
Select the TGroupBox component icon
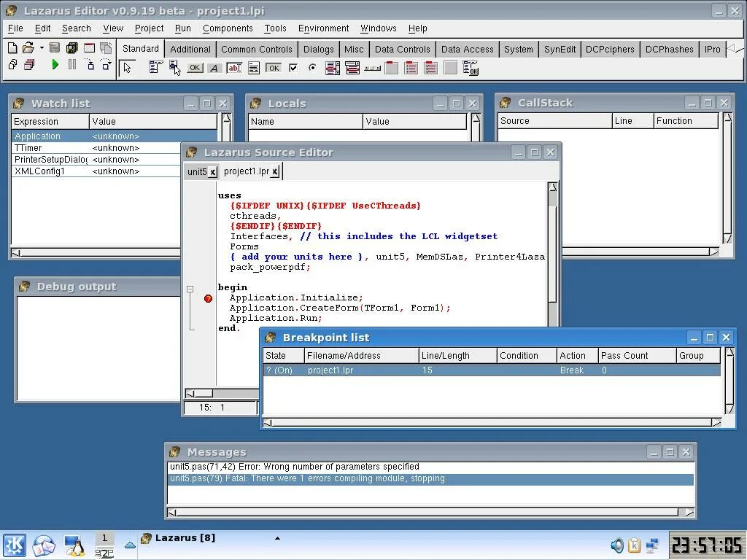(x=392, y=68)
